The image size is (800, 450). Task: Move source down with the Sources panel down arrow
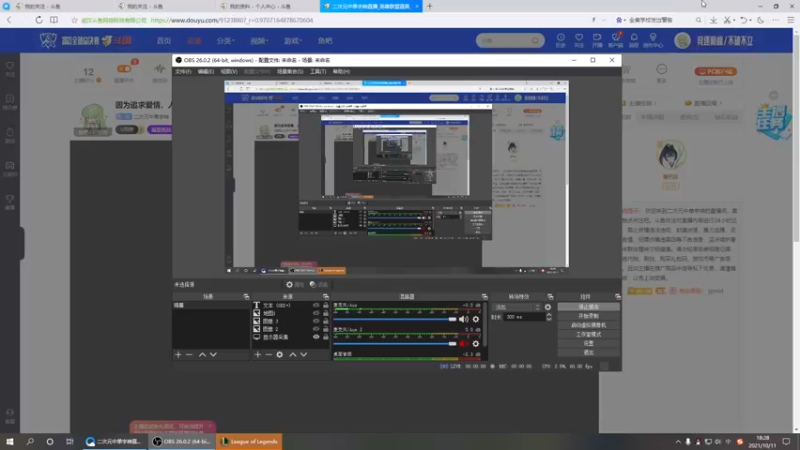click(304, 355)
